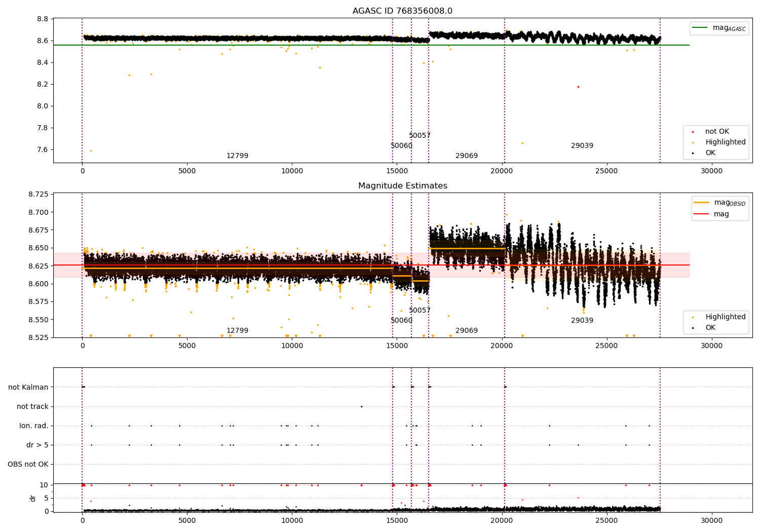Click OBSID label 29069 in Magnitude Estimates plot
Image resolution: width=760 pixels, height=532 pixels.
pos(467,331)
